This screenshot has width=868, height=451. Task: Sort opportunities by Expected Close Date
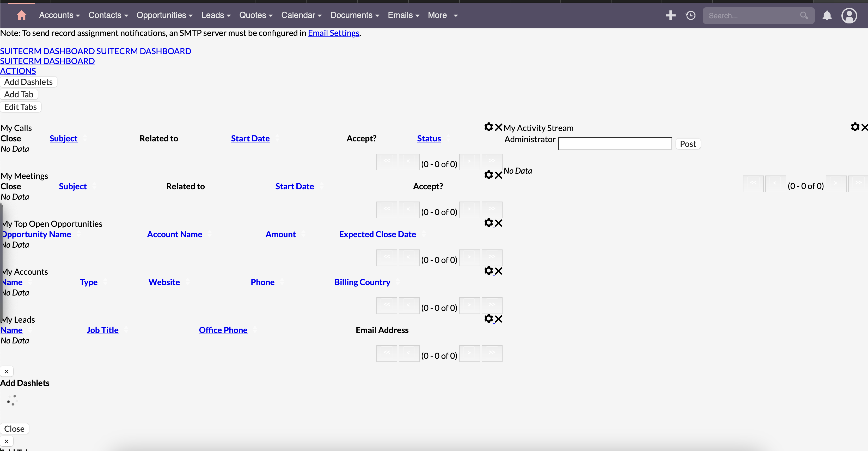coord(377,234)
